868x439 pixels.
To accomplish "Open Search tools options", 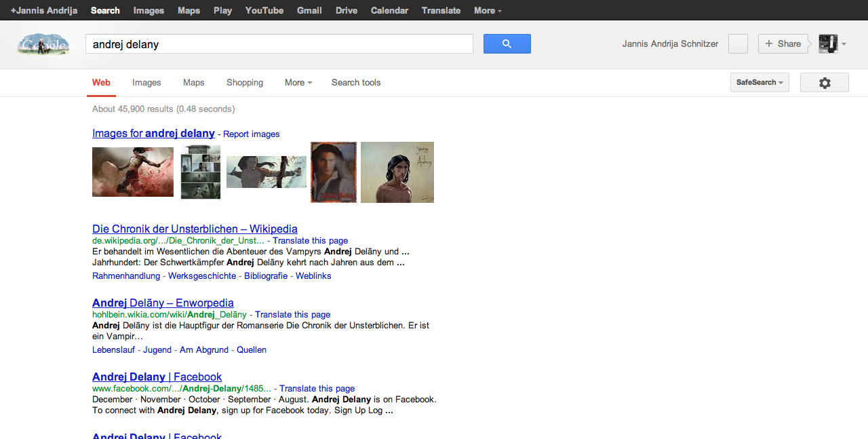I will pos(356,83).
